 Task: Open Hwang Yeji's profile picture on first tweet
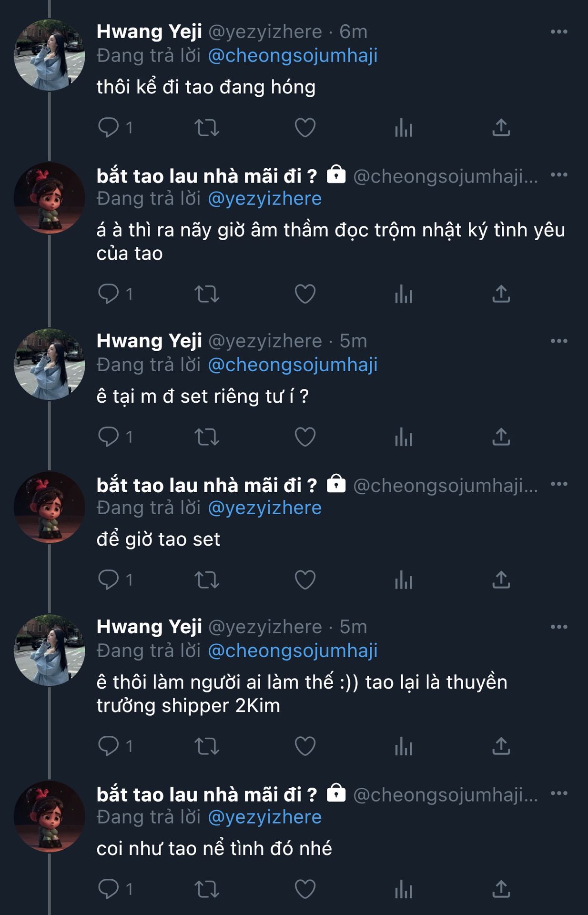pyautogui.click(x=50, y=55)
